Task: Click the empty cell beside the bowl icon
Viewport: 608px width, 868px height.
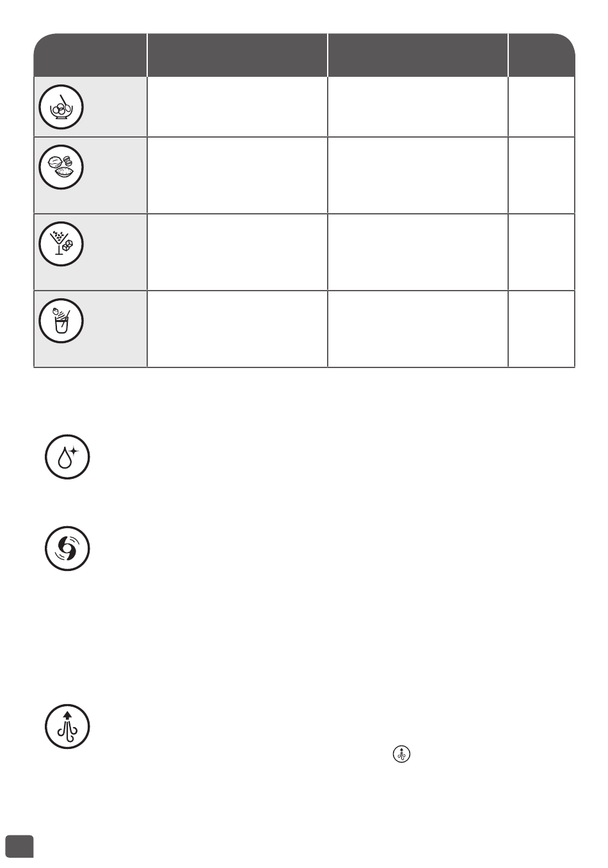Action: (237, 107)
